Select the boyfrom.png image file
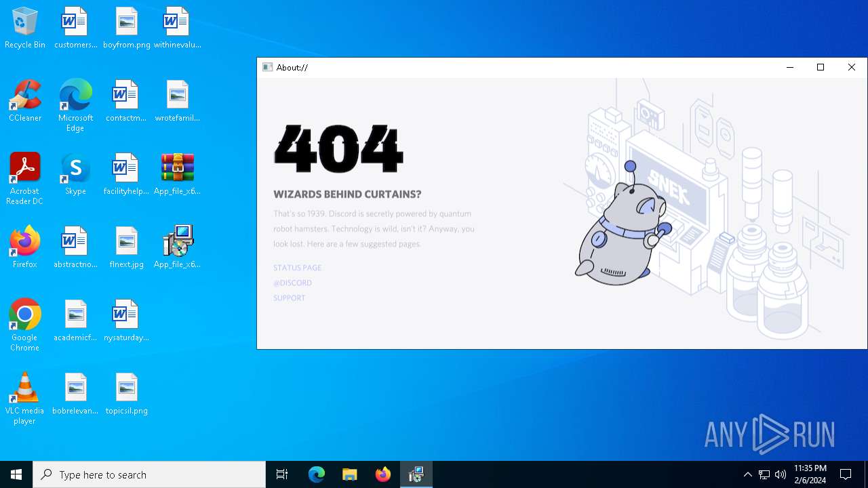Screen dimensions: 868x488 click(126, 28)
